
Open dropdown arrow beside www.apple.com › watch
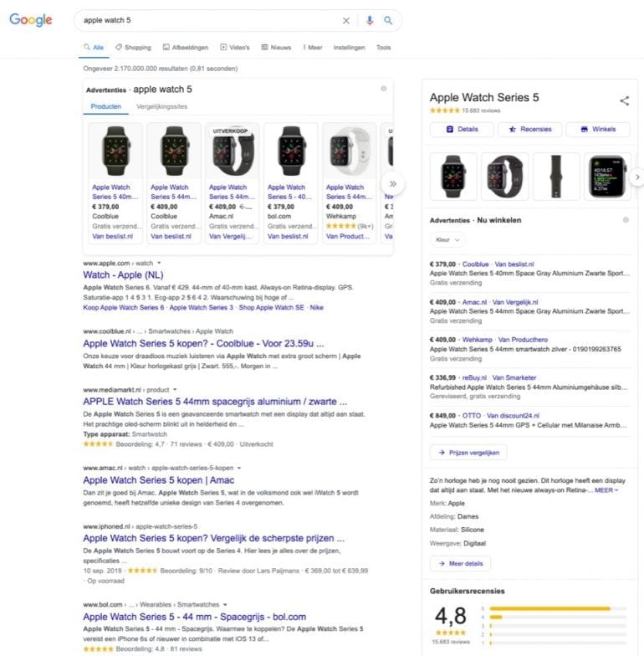click(159, 263)
